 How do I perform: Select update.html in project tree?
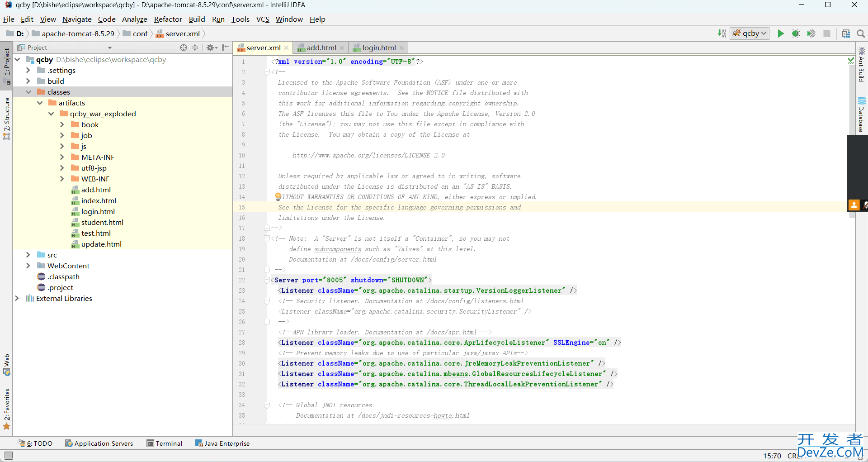(101, 244)
